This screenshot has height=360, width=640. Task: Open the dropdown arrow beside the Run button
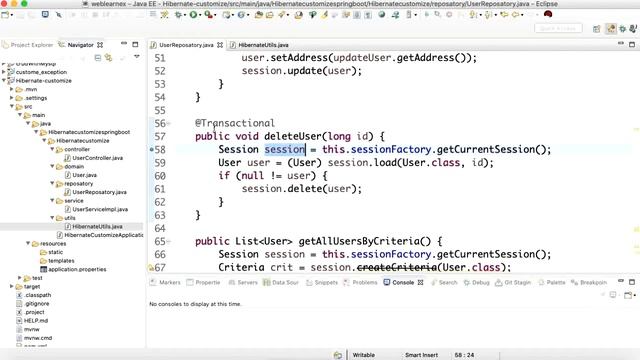click(200, 15)
